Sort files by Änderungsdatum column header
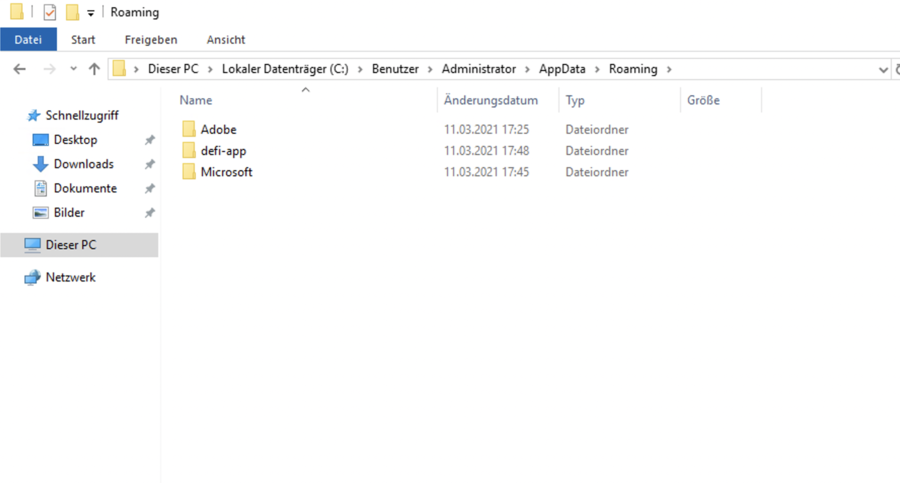Viewport: 900px width, 483px height. (491, 100)
